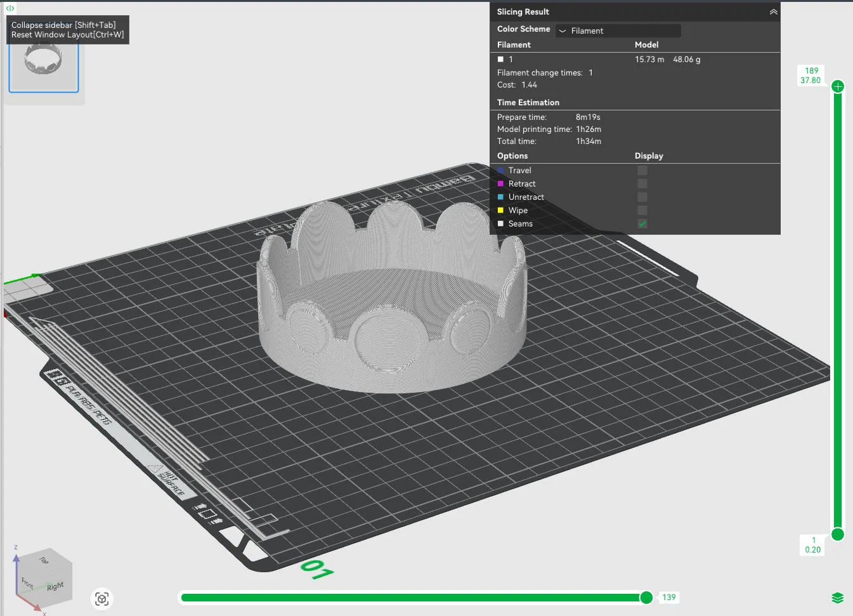
Task: Click the plus handle atop layer slider
Action: 838,86
